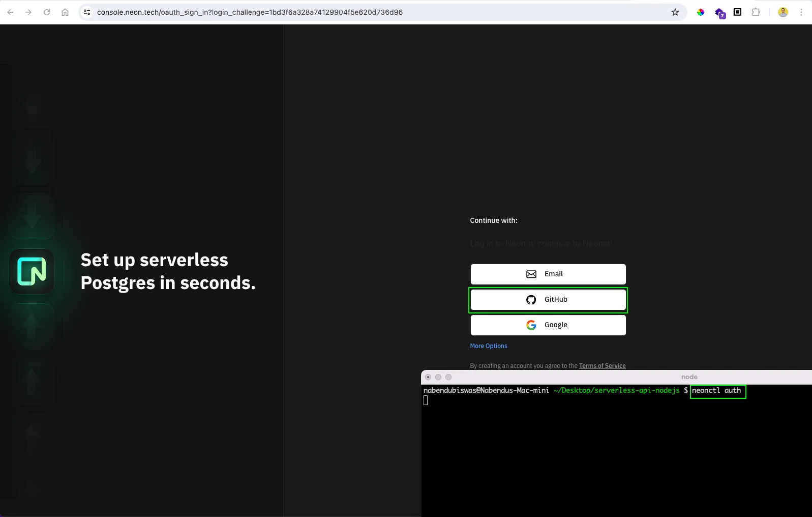Screen dimensions: 812x517
Task: Click the 'Continue with:' heading text
Action: (x=494, y=220)
